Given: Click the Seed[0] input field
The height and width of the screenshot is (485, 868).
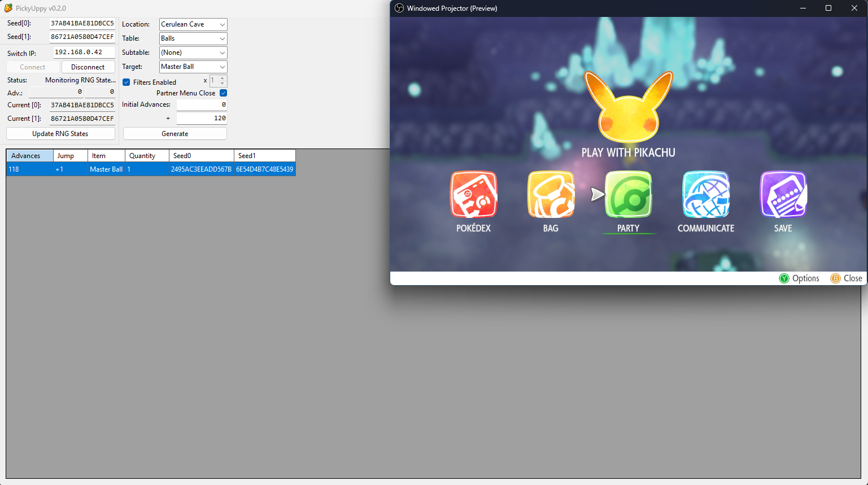Looking at the screenshot, I should click(x=82, y=24).
